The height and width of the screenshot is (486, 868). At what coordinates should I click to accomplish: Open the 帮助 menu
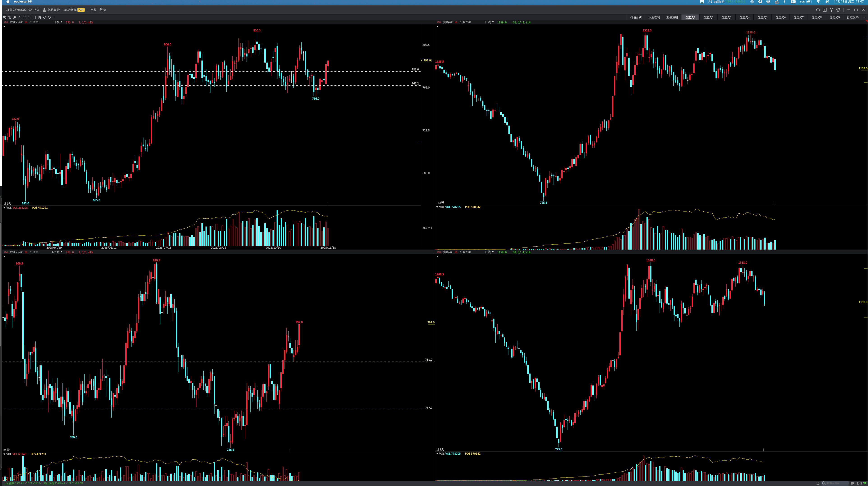click(102, 10)
